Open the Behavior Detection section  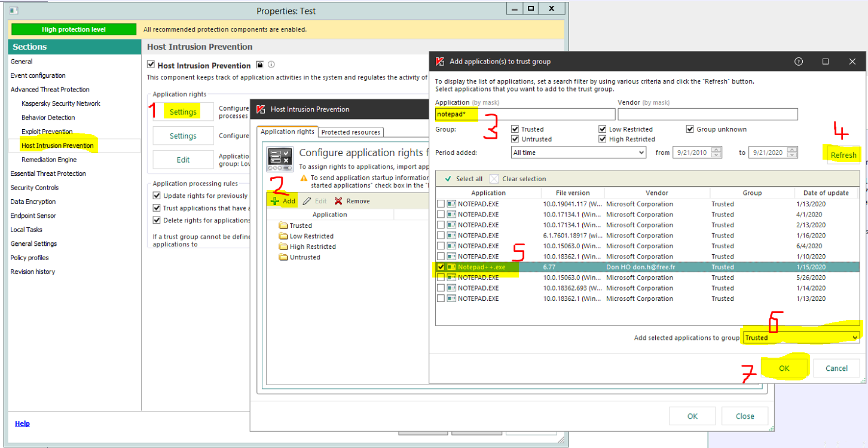(x=48, y=118)
